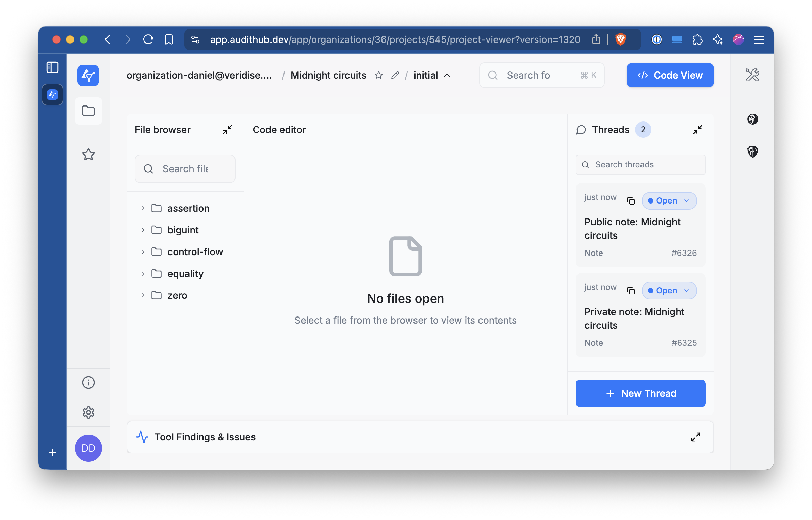Open settings via gear icon
The image size is (812, 520).
point(88,412)
